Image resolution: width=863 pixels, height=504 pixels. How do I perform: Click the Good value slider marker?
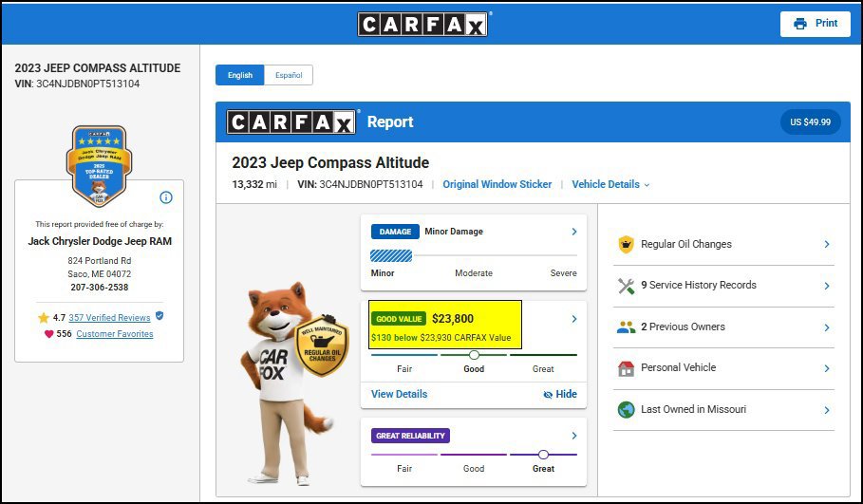click(x=474, y=355)
